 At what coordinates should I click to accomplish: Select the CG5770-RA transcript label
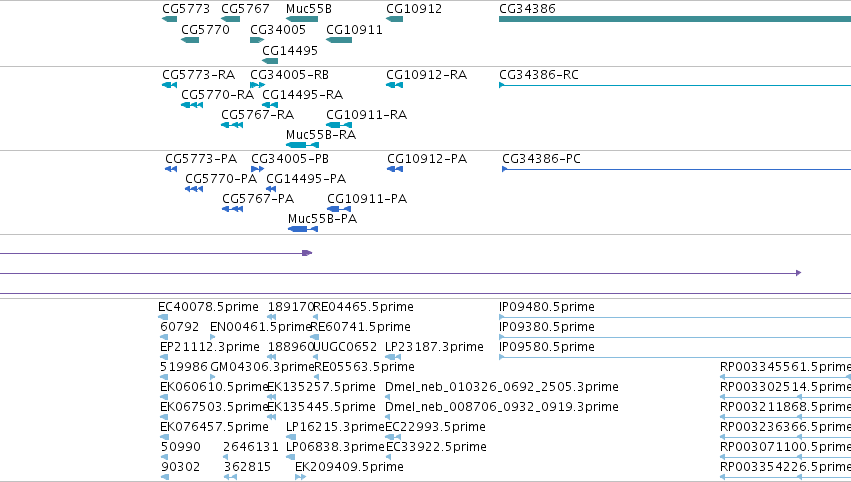pos(218,94)
